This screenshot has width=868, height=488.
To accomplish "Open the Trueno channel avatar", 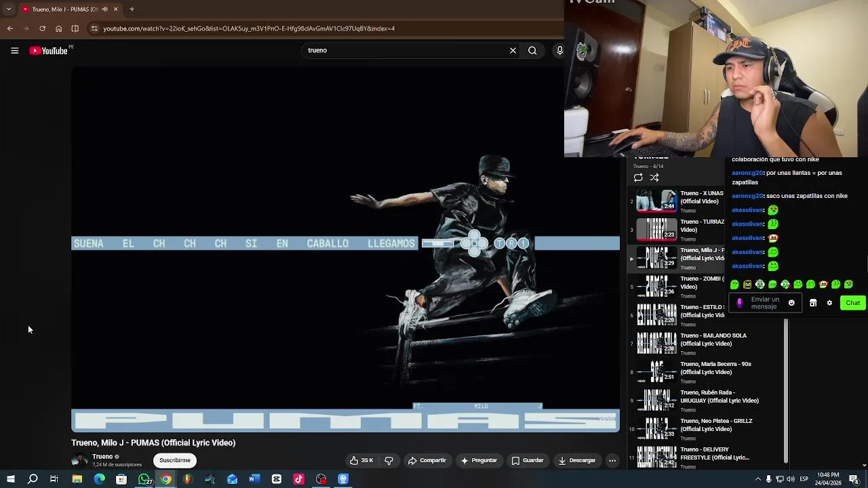I will [x=79, y=460].
